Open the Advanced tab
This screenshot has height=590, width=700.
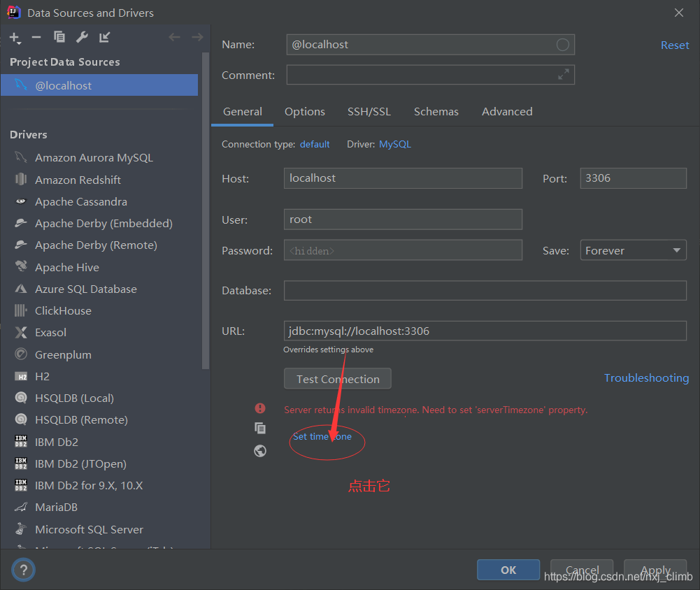coord(507,112)
